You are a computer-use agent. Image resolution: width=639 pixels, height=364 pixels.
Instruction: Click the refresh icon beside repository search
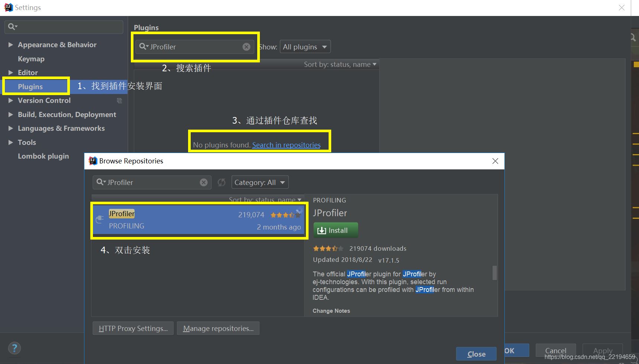click(222, 182)
